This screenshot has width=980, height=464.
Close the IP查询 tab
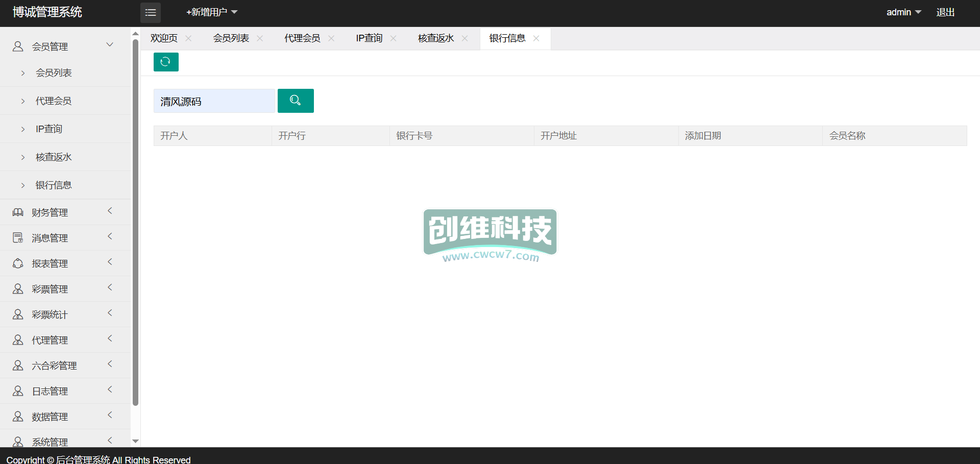[393, 38]
